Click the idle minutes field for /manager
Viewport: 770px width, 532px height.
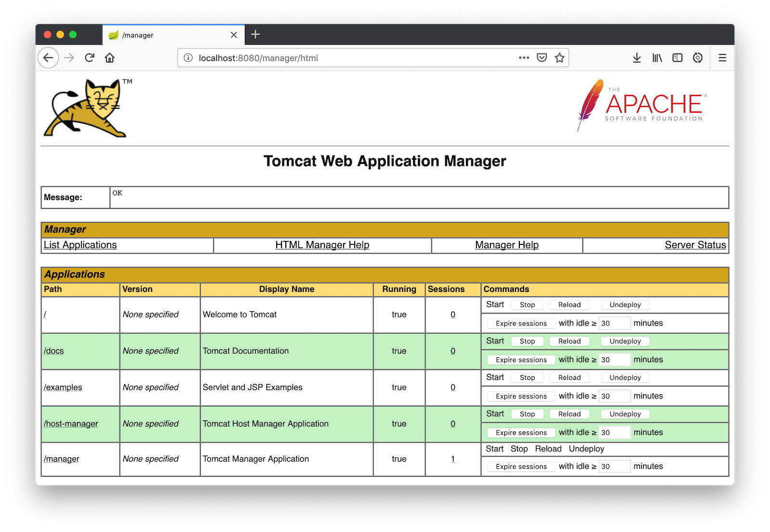[x=614, y=466]
